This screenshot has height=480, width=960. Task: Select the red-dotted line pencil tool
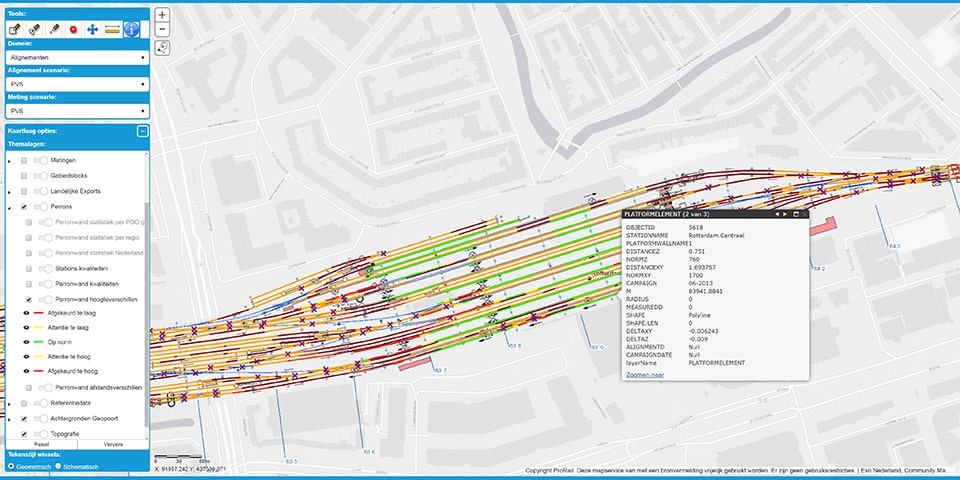54,29
